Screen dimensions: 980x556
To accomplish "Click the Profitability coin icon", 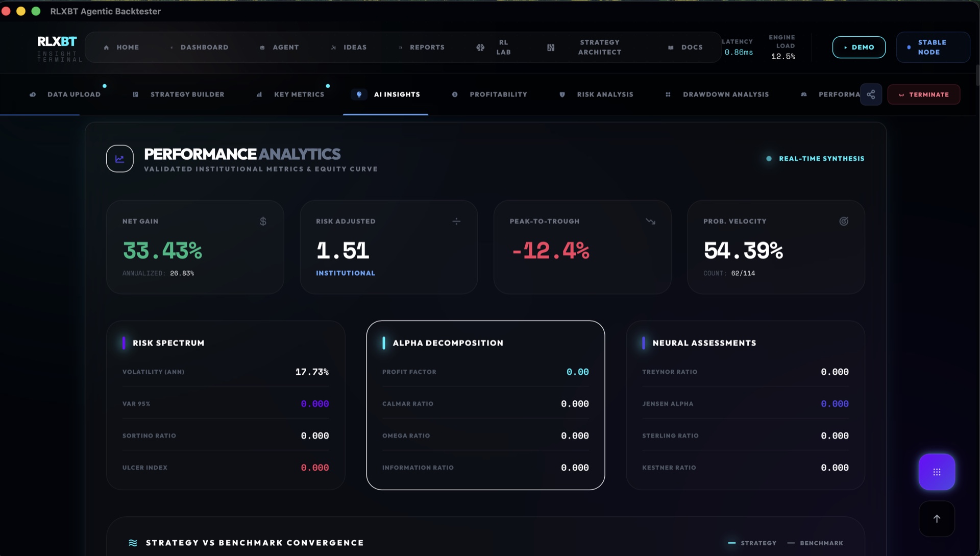I will 454,94.
